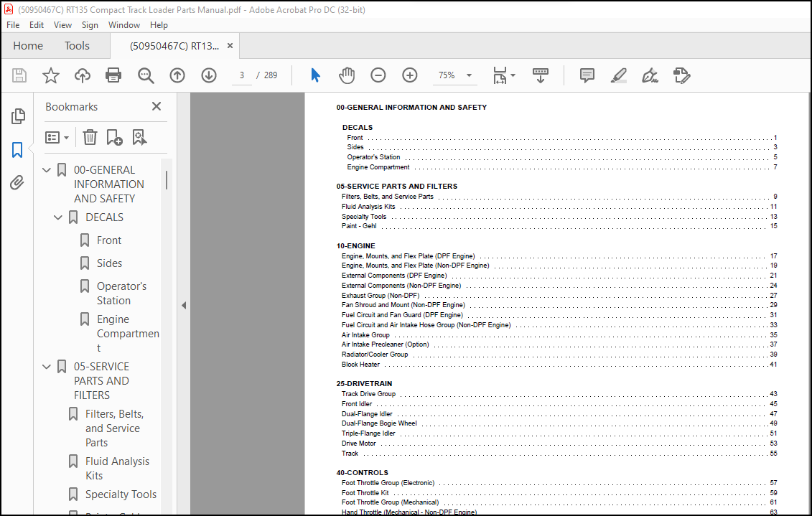Open Attachments paperclip panel
Viewport: 812px width, 516px height.
pyautogui.click(x=17, y=183)
